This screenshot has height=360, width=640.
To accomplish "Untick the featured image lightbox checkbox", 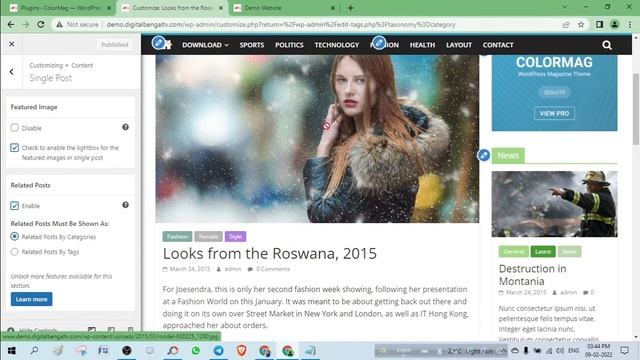I will point(15,148).
